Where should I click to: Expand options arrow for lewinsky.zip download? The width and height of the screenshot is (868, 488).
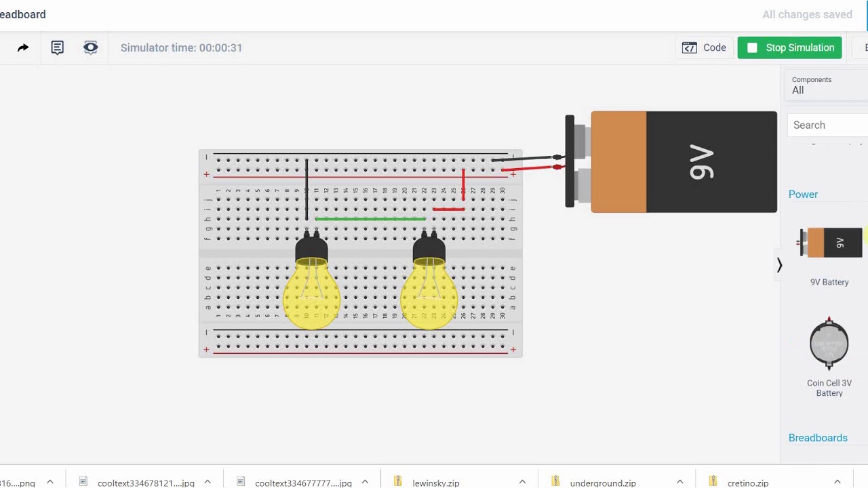tap(522, 482)
